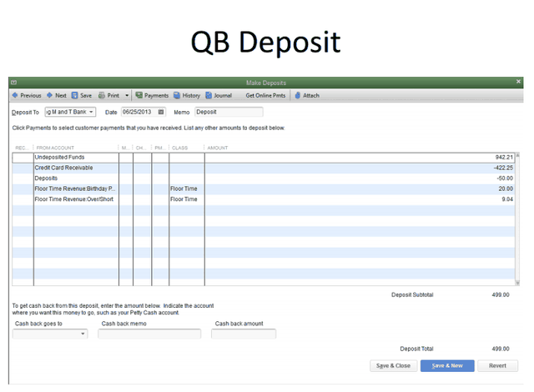The width and height of the screenshot is (534, 392).
Task: Open the History toolbar icon
Action: 177,95
